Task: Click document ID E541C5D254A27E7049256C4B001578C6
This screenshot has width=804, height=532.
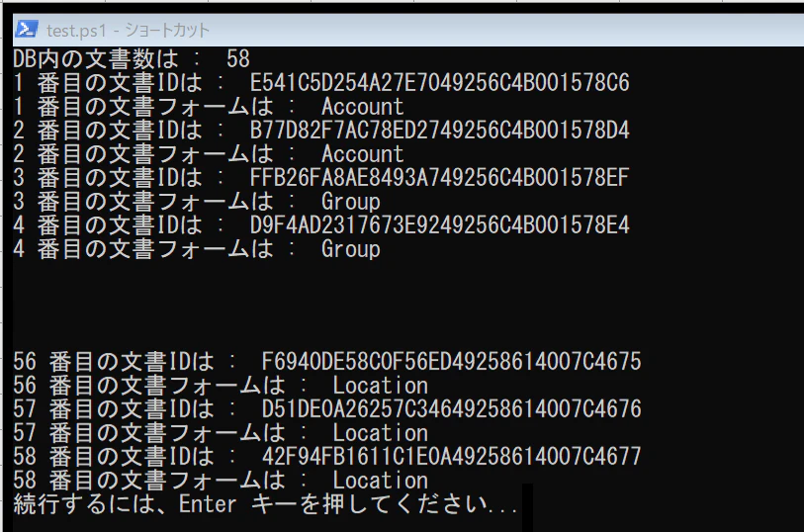Action: coord(439,82)
